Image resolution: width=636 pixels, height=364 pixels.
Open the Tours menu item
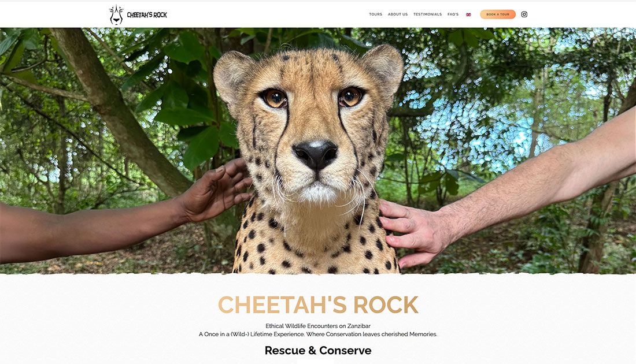point(376,14)
